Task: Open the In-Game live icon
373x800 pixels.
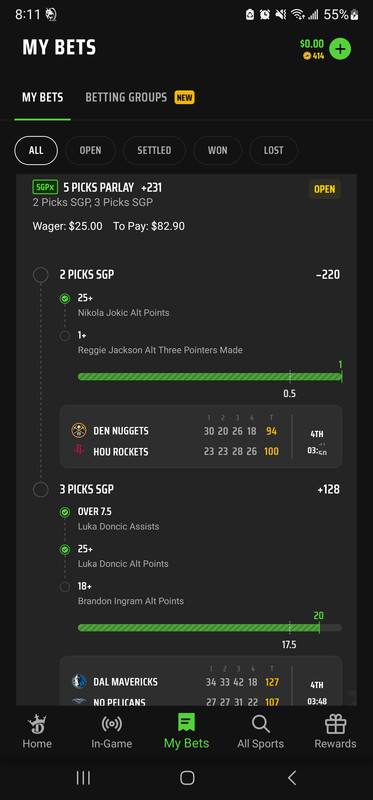Action: (111, 723)
